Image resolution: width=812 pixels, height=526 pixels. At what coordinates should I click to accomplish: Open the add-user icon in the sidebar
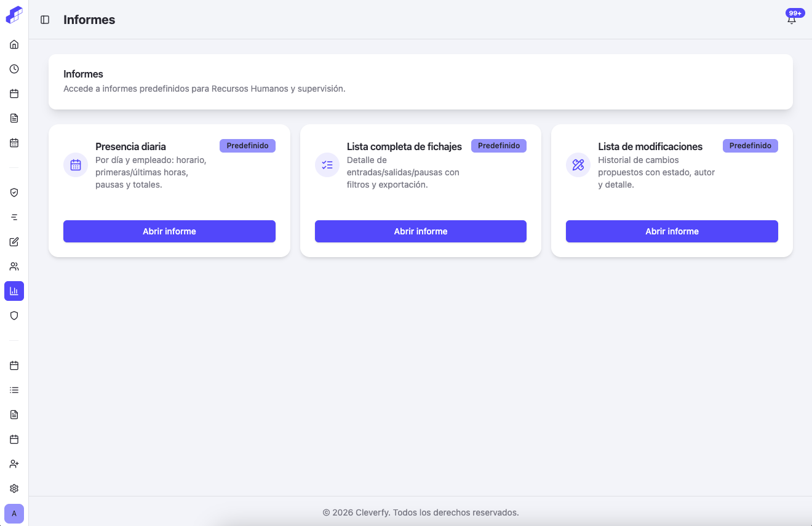[x=14, y=463]
